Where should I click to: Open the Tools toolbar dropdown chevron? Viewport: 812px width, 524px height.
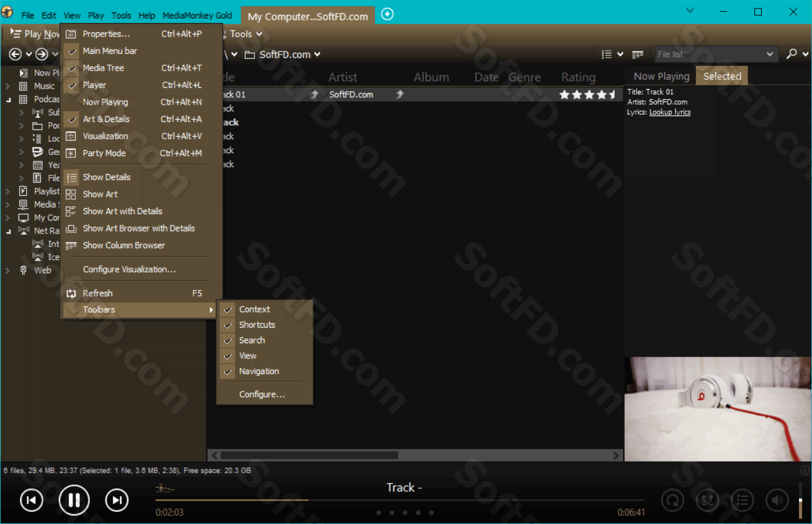(x=259, y=34)
